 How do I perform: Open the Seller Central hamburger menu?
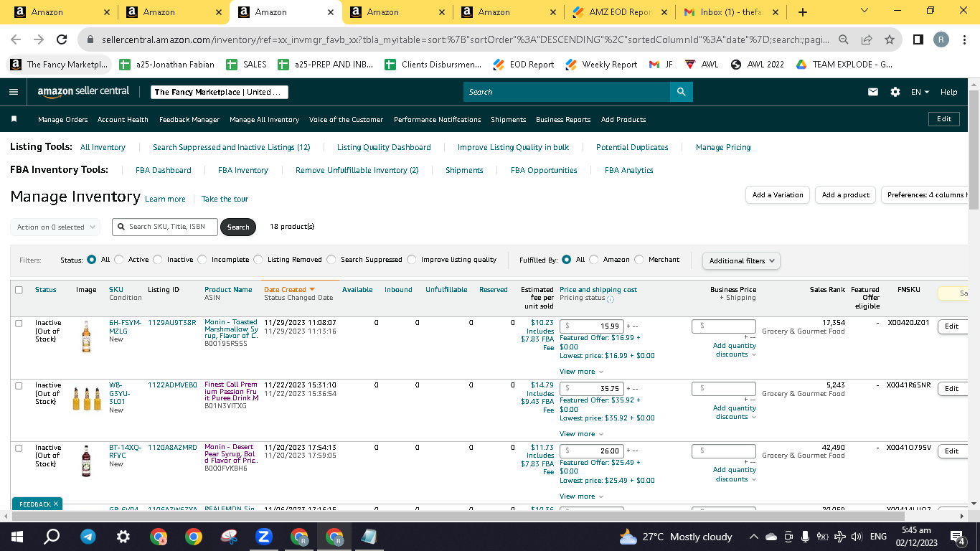[13, 92]
